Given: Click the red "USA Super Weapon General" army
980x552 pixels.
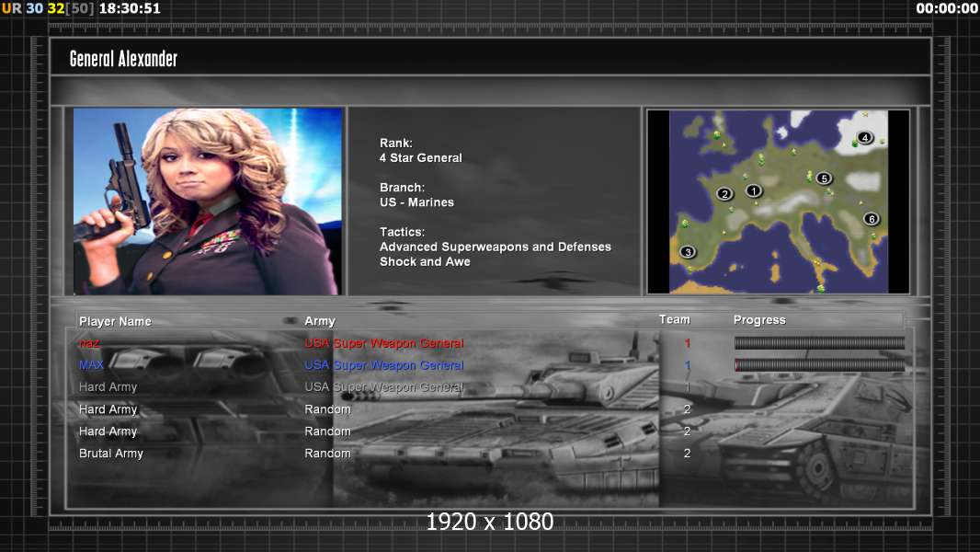Looking at the screenshot, I should 383,343.
